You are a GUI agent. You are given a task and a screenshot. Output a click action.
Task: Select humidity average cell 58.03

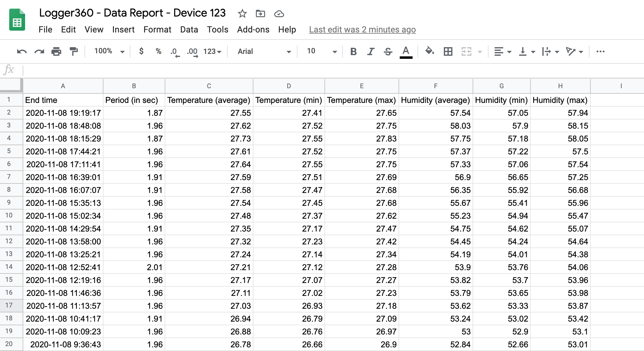[436, 126]
